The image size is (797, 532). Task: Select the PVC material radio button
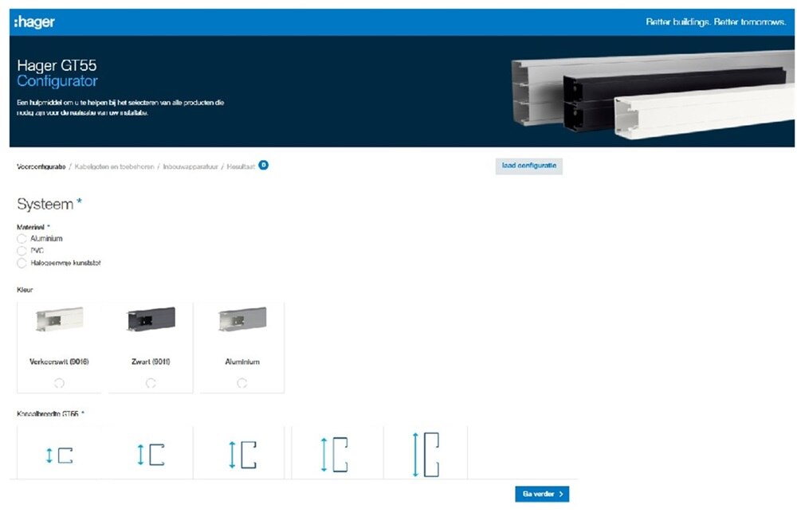pos(22,251)
